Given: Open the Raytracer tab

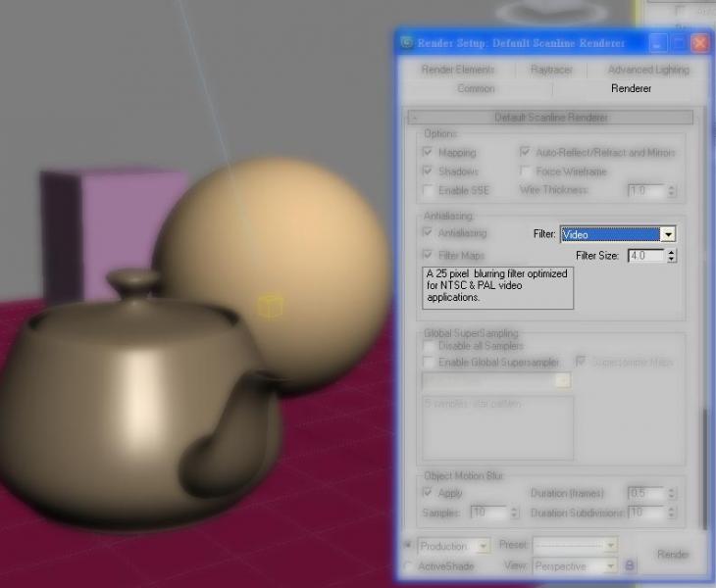Looking at the screenshot, I should click(553, 70).
